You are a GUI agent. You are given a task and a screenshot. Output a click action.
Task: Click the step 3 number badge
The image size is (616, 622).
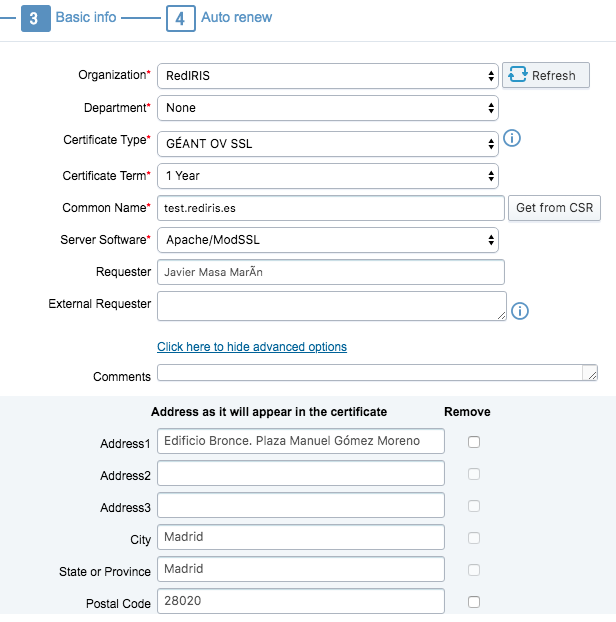pos(36,18)
